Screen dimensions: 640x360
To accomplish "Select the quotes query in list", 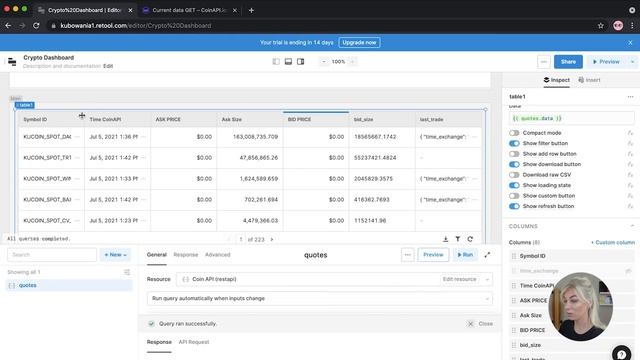I will point(69,285).
